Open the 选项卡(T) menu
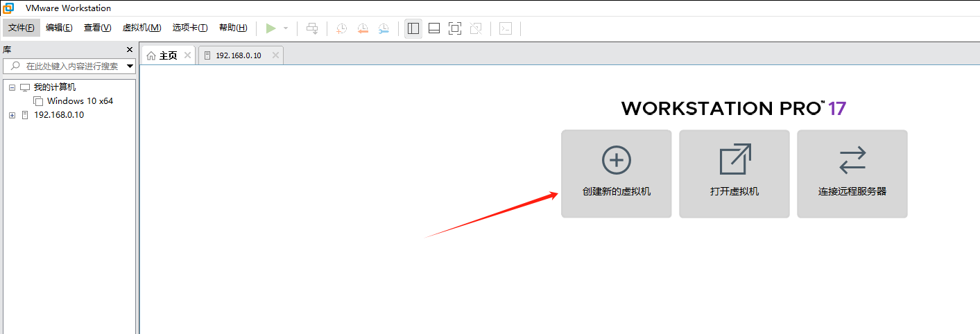This screenshot has height=334, width=980. [190, 28]
